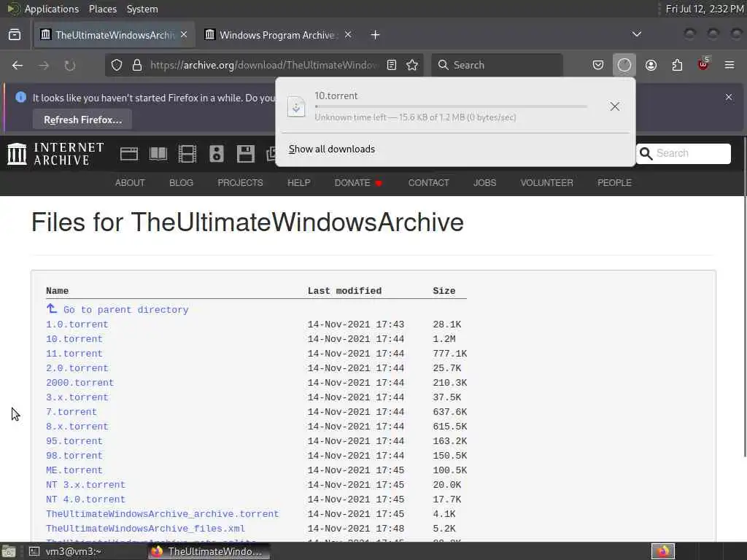Focus the Firefox Search box
The height and width of the screenshot is (560, 747).
tap(497, 65)
